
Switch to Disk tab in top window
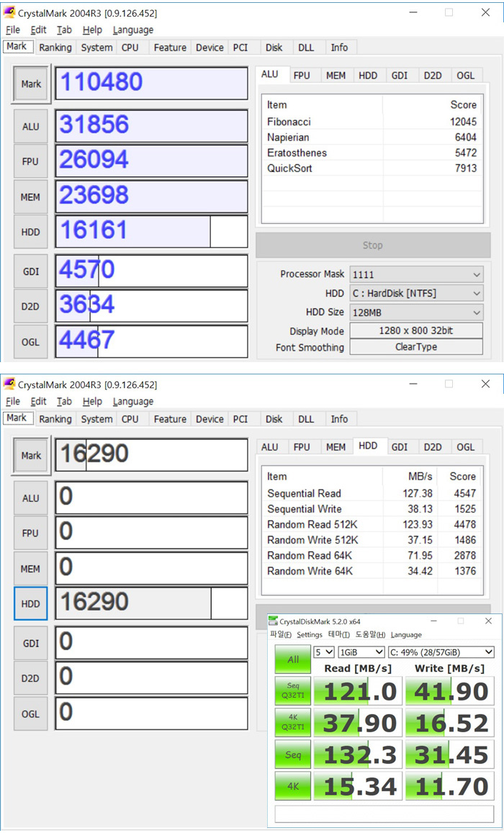(x=274, y=48)
